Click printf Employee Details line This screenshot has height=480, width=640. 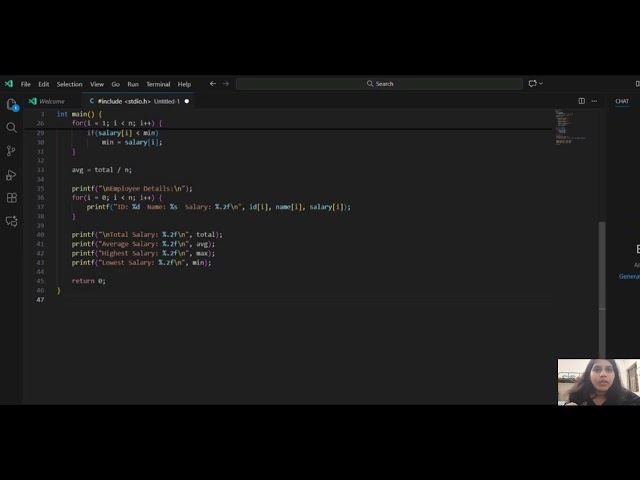tap(132, 189)
